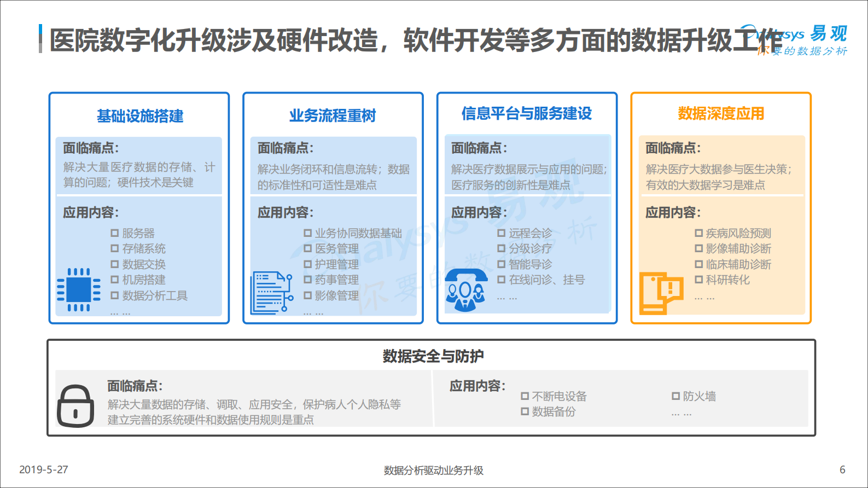Click 面临痛点 label in 数据安全与防护 panel
This screenshot has width=868, height=488.
point(135,386)
